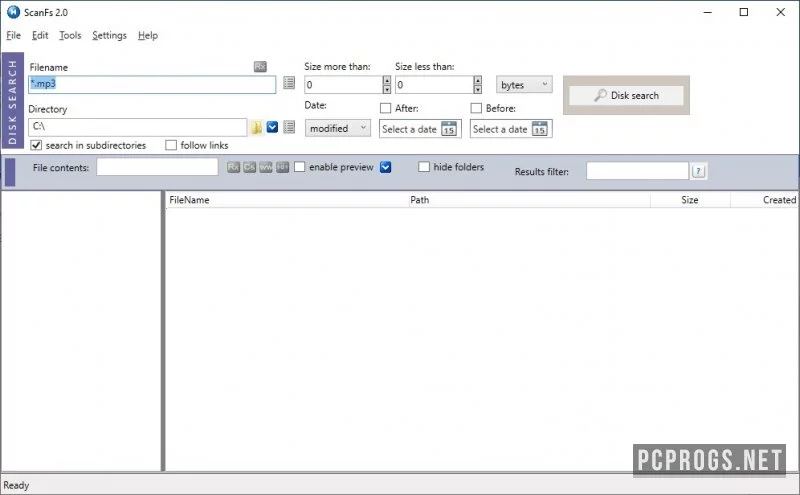Toggle the ww whole-word content option
Image resolution: width=800 pixels, height=495 pixels.
click(266, 167)
